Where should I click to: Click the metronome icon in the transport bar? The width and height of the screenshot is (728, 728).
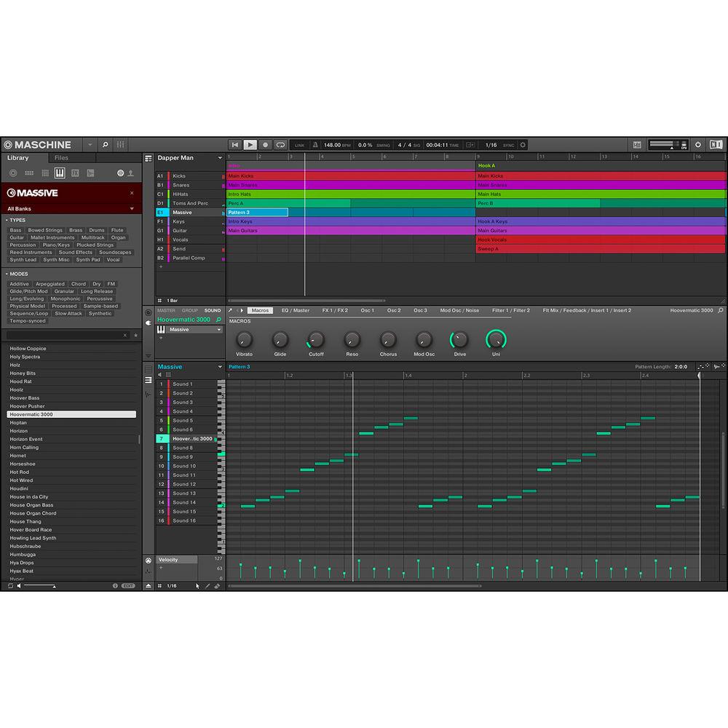coord(314,145)
